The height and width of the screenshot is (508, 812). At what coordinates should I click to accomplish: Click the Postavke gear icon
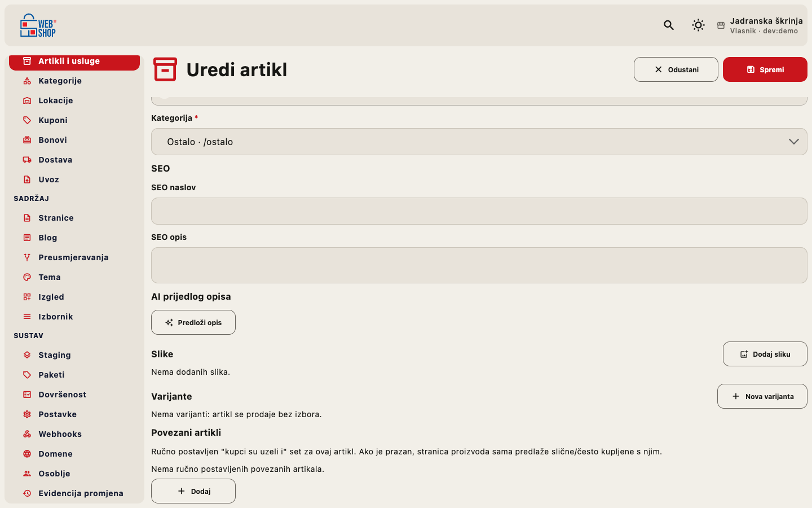tap(27, 414)
